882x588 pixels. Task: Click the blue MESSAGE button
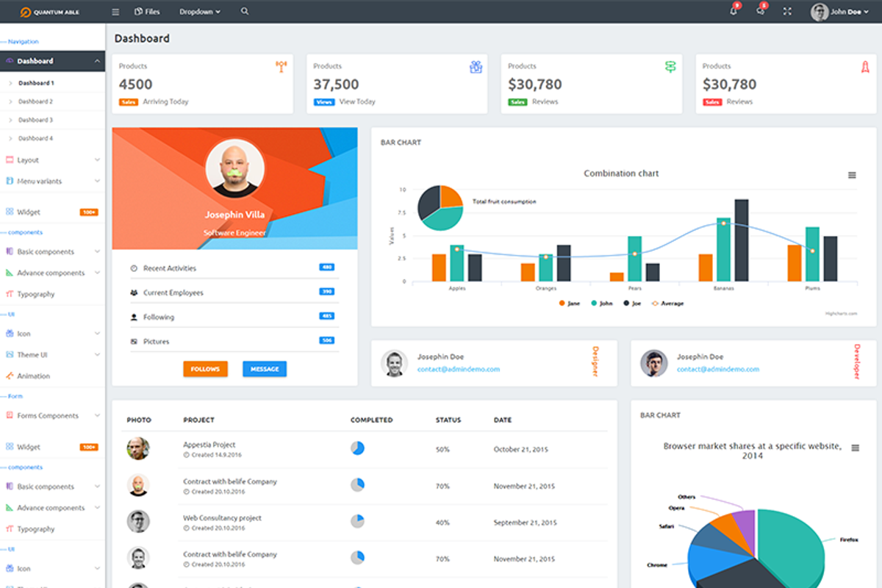265,369
